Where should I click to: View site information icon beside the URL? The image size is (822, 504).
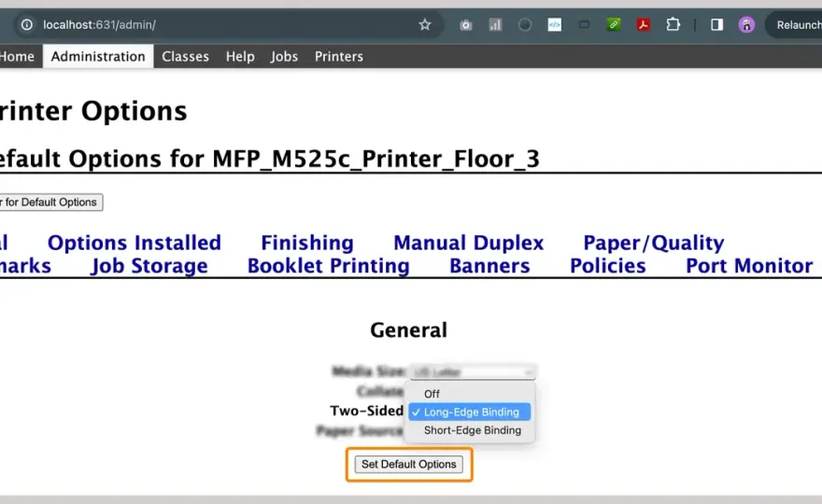(27, 24)
